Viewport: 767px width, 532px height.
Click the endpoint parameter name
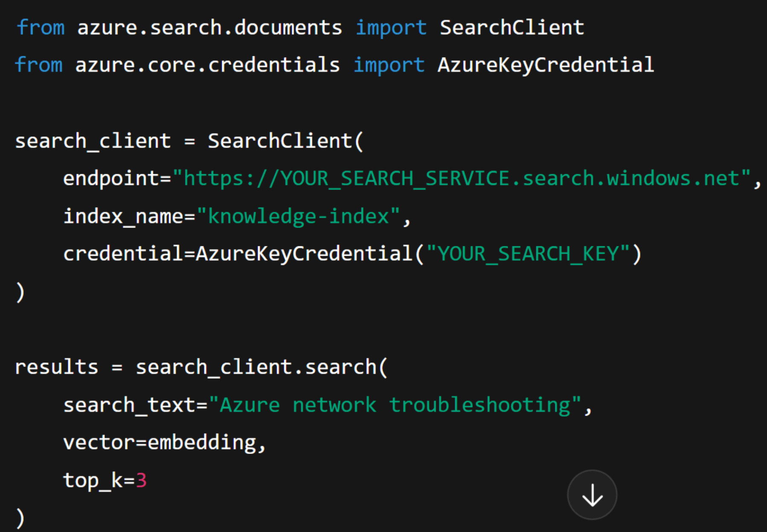111,178
